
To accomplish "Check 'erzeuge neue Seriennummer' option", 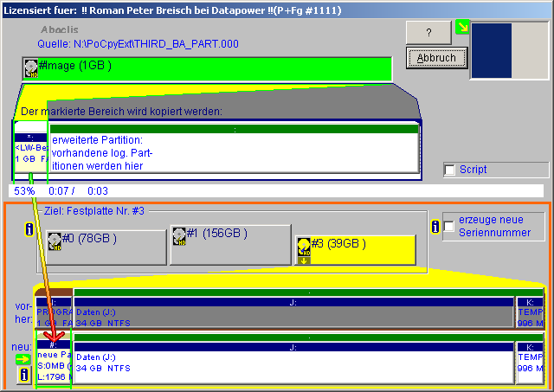I will tap(449, 226).
